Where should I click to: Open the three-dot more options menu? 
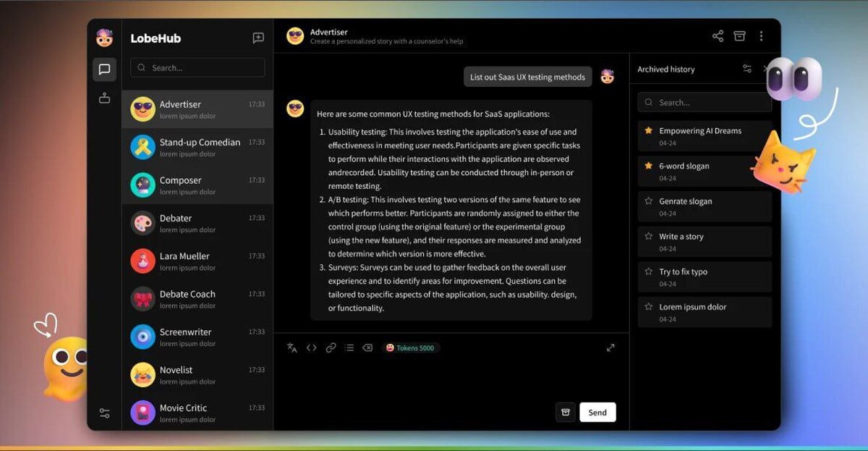coord(761,36)
